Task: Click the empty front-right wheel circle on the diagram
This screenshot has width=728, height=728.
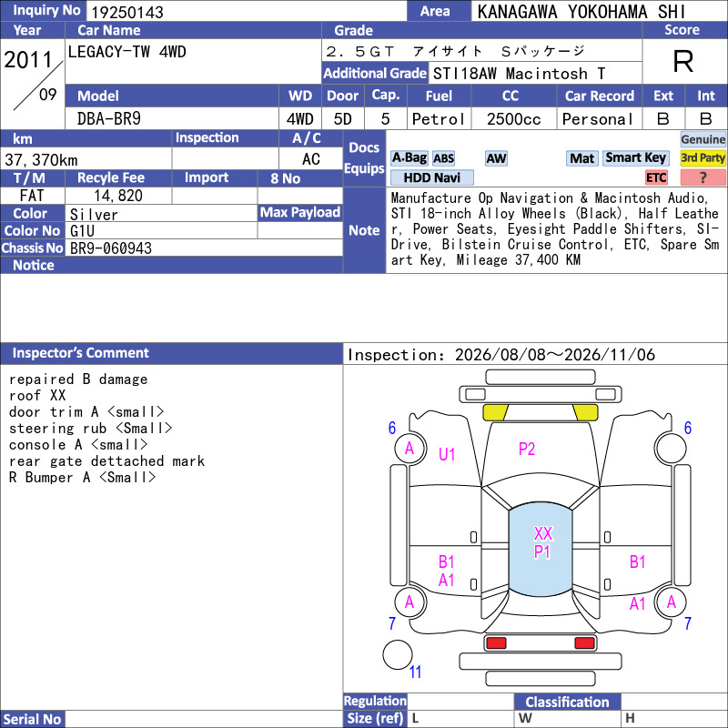Action: coord(671,449)
